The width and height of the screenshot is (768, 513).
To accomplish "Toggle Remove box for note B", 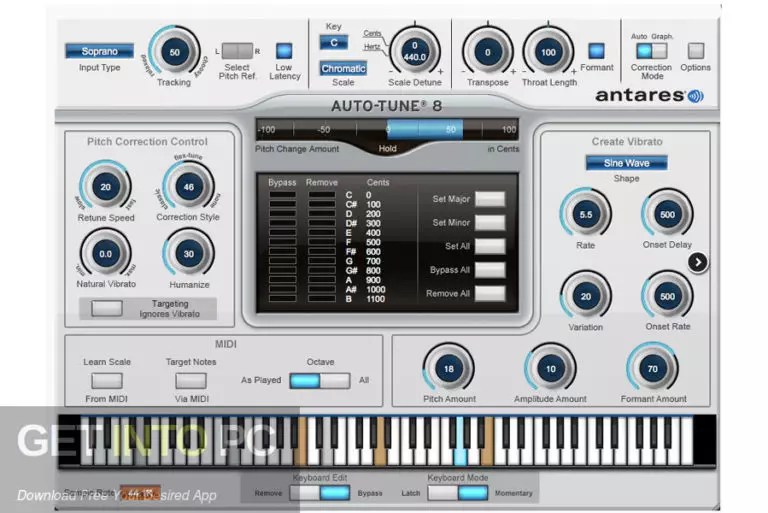I will pos(322,298).
